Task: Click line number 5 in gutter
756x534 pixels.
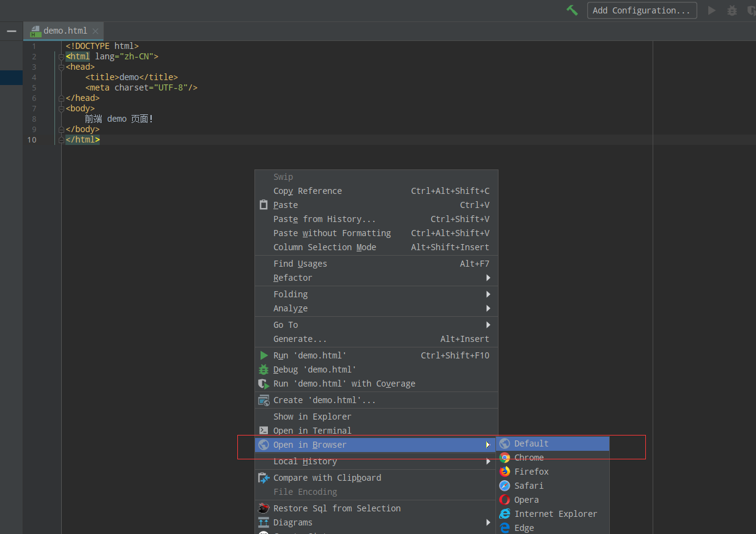Action: coord(34,87)
